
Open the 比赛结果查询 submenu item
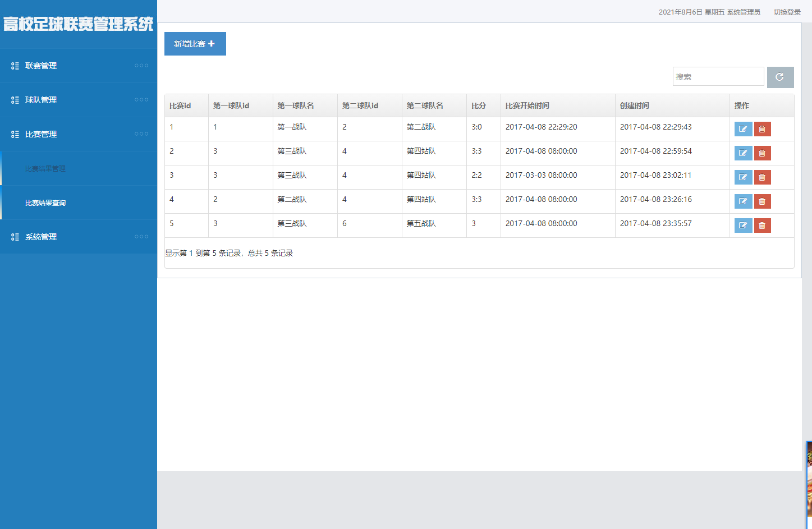pyautogui.click(x=45, y=203)
